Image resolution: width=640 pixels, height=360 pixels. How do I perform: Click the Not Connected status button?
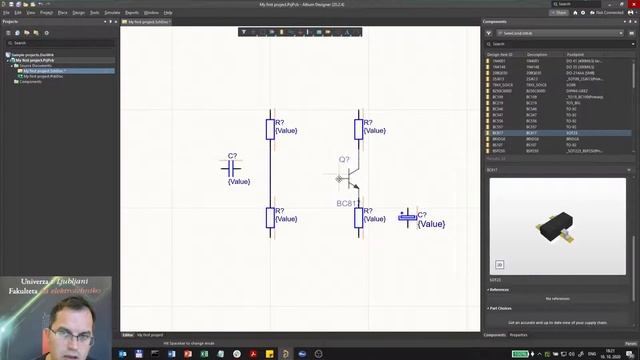tap(607, 13)
